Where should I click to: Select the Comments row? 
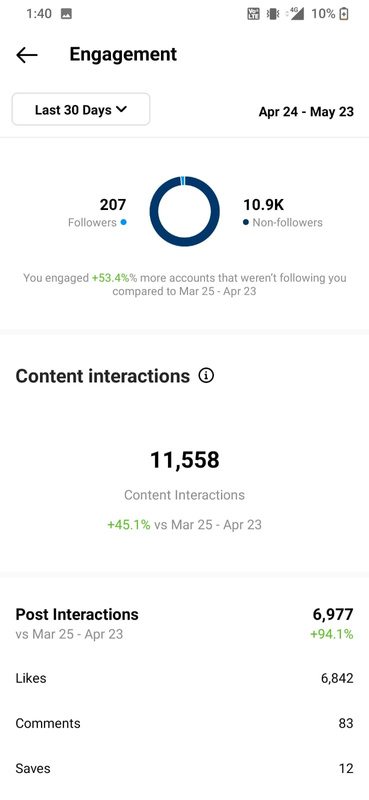[185, 723]
